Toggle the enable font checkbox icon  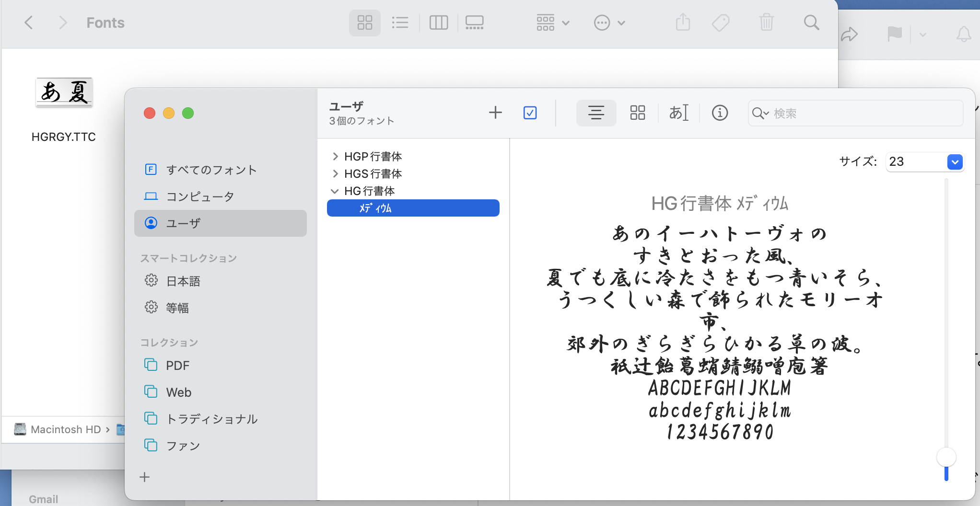[530, 113]
